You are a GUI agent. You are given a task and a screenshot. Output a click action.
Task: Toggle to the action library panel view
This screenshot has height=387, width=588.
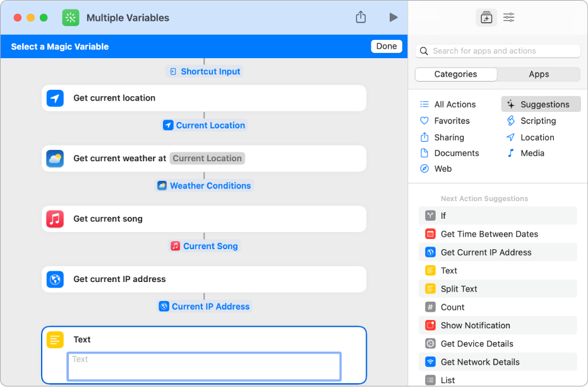[486, 17]
